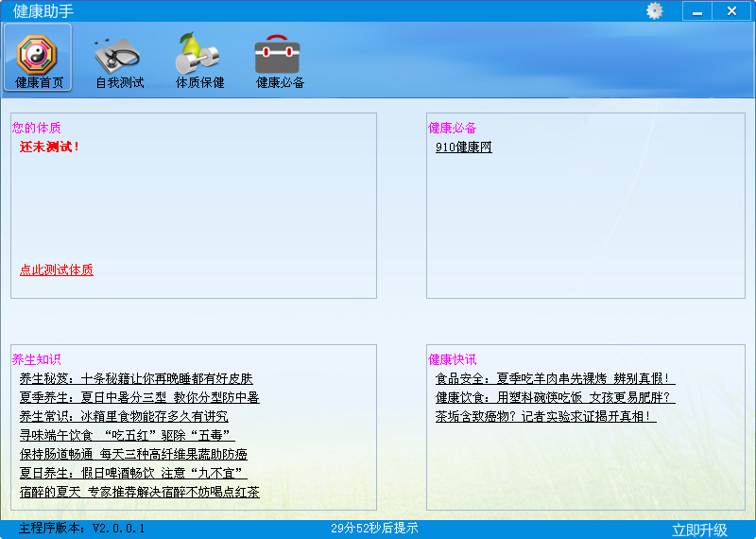
Task: Click the 健康助手 window title
Action: click(43, 11)
